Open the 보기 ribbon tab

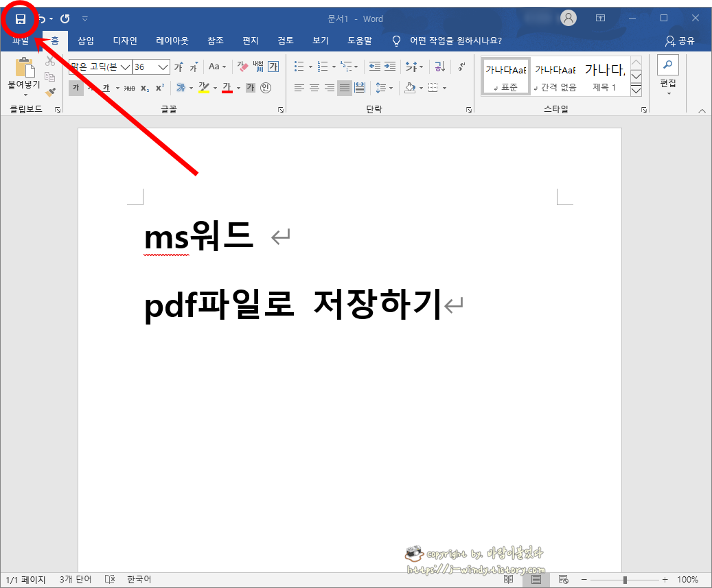tap(320, 41)
